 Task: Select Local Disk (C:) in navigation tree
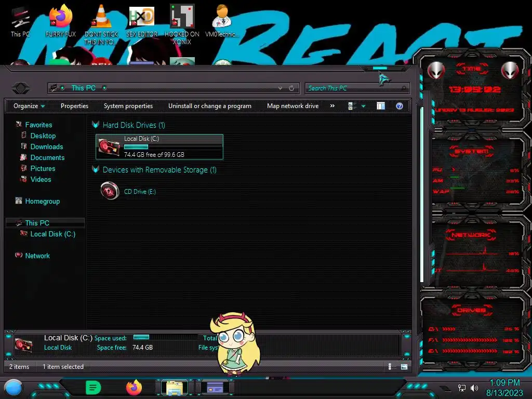(x=53, y=234)
